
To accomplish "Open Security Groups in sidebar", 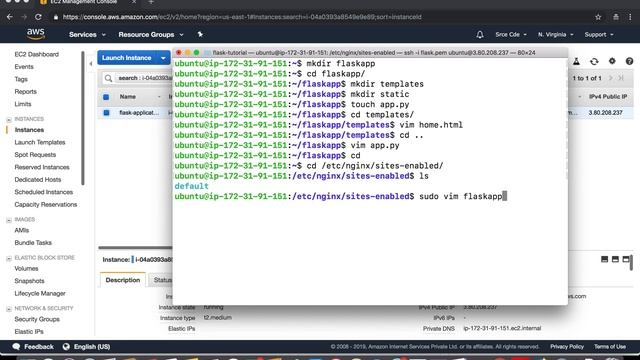I will point(37,319).
